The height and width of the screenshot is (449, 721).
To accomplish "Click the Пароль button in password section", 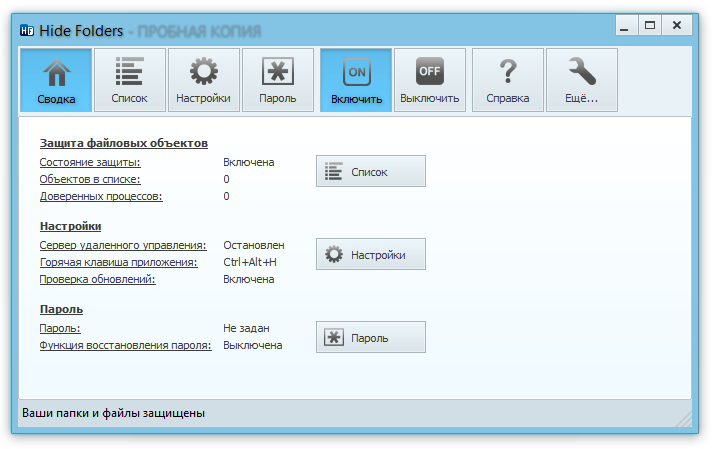I will (x=371, y=337).
